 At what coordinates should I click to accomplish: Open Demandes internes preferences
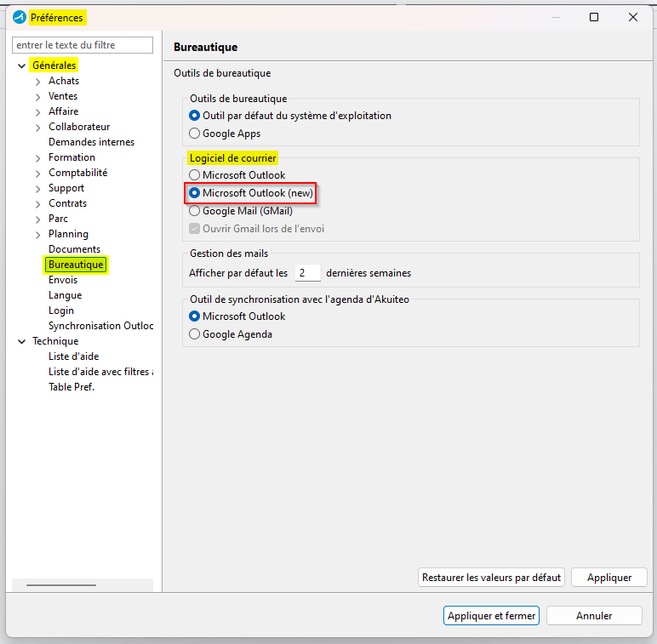tap(91, 142)
